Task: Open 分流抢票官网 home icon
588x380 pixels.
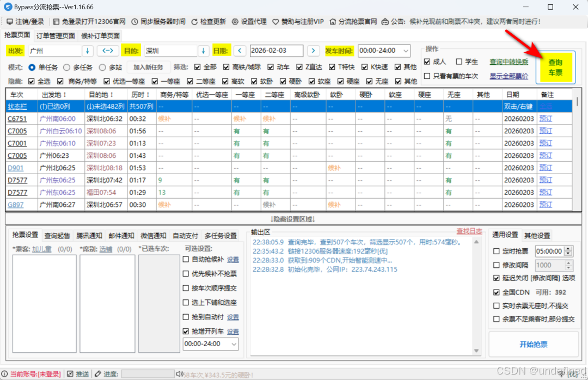Action: click(333, 22)
